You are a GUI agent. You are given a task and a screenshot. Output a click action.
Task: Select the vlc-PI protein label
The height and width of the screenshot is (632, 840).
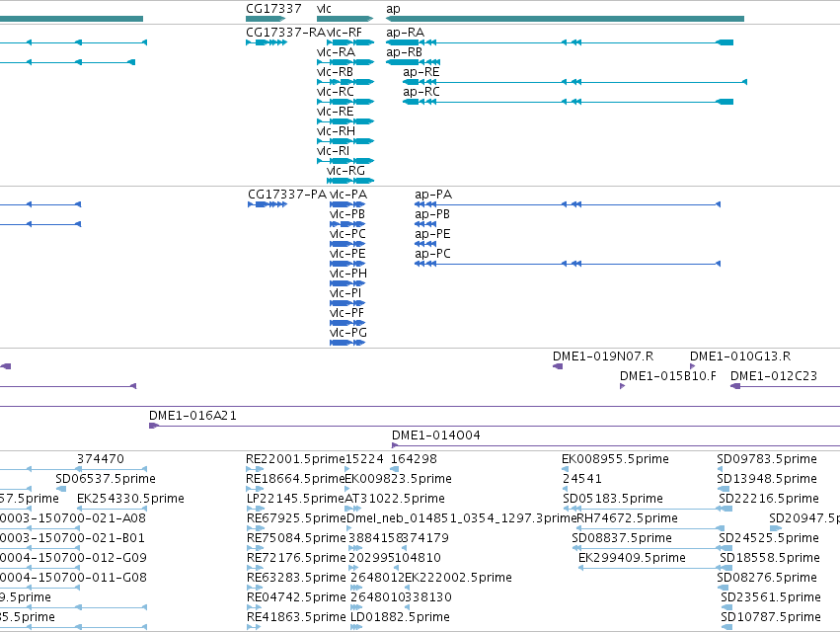pyautogui.click(x=345, y=293)
